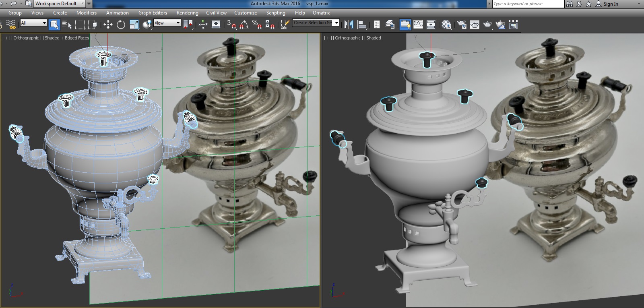Click the 'Shaded + Edged Faces' viewport label

point(67,38)
